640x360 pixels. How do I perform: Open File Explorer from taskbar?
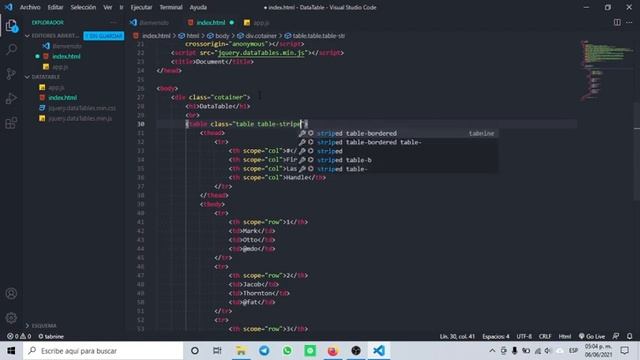(241, 351)
